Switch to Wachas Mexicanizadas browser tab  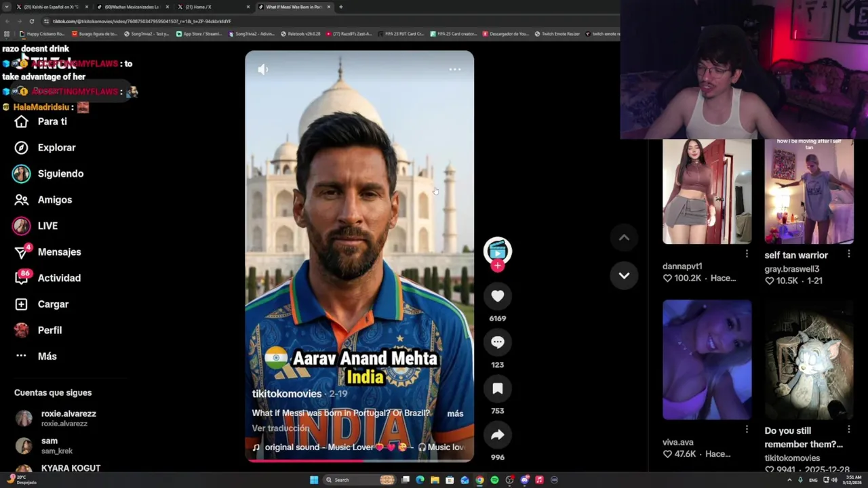[132, 7]
